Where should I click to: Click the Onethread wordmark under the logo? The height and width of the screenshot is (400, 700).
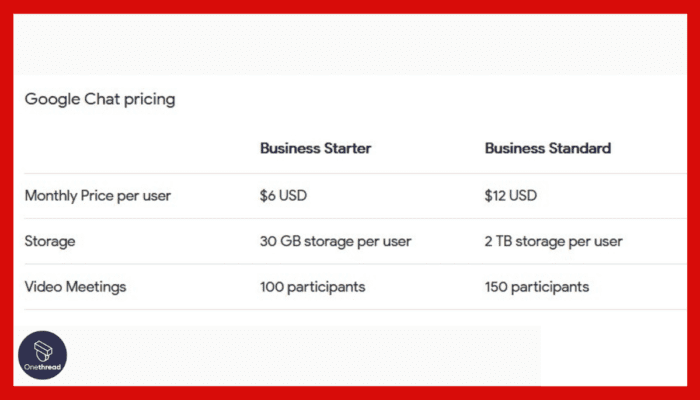point(43,367)
